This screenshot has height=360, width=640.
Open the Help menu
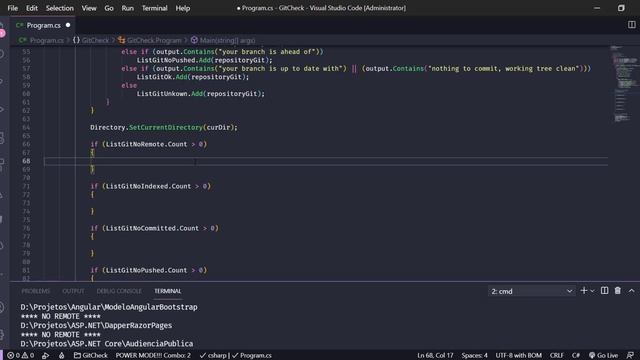tap(182, 8)
